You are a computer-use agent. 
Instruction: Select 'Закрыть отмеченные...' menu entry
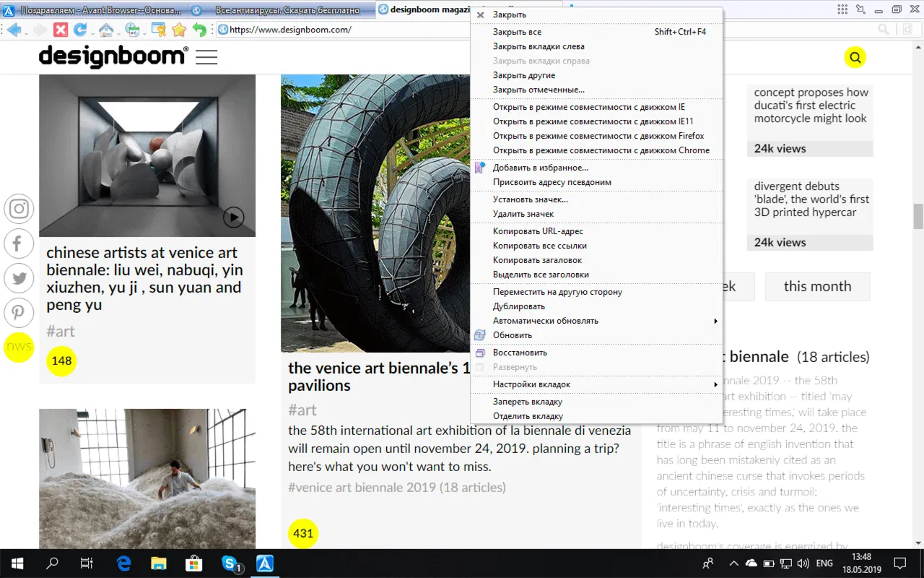596,90
